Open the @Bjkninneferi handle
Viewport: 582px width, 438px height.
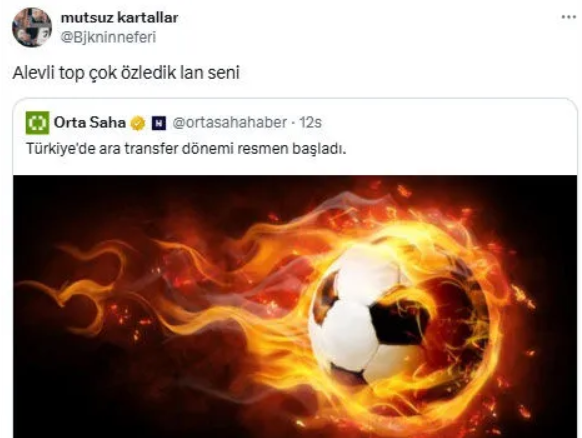108,37
